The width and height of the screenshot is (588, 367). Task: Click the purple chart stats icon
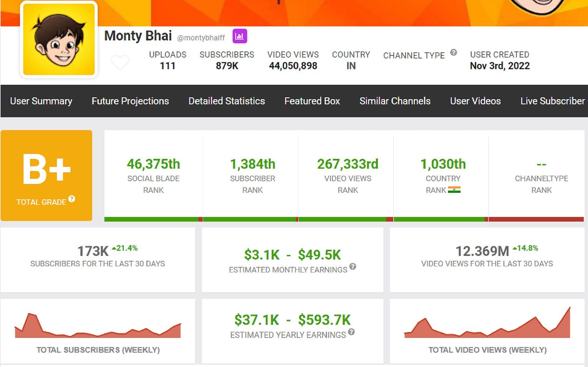pos(239,36)
